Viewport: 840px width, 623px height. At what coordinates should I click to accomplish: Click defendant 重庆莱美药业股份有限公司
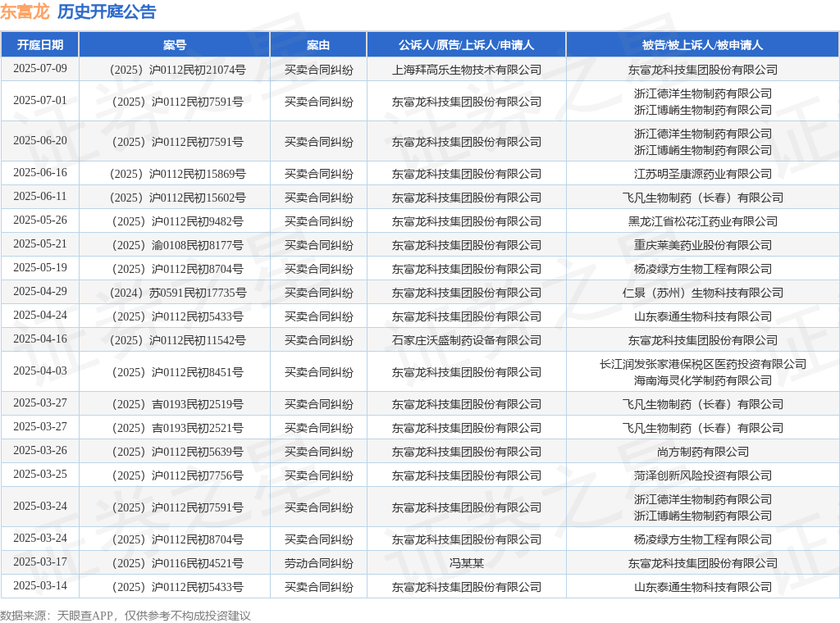pos(703,245)
